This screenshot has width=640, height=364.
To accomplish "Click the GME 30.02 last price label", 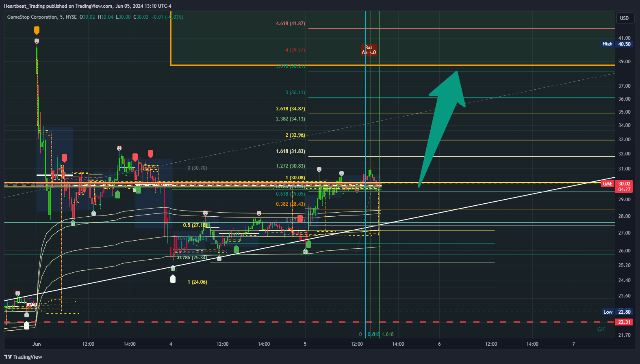I will tap(617, 186).
